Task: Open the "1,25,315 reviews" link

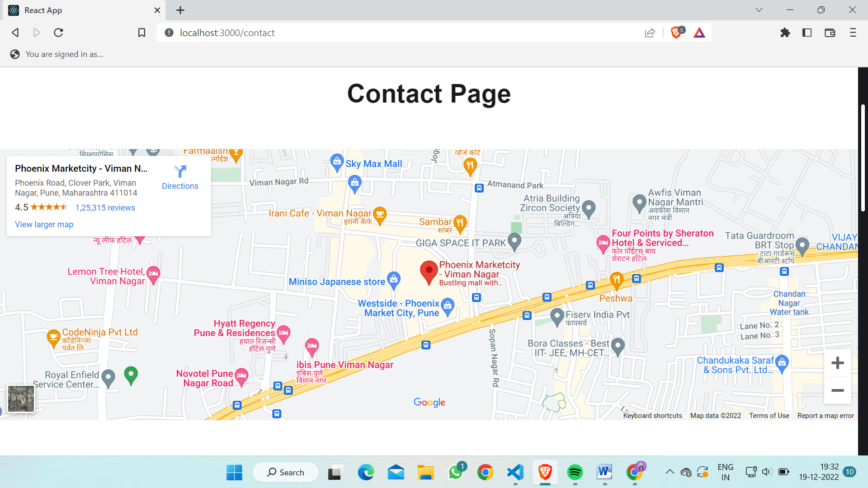Action: pos(105,207)
